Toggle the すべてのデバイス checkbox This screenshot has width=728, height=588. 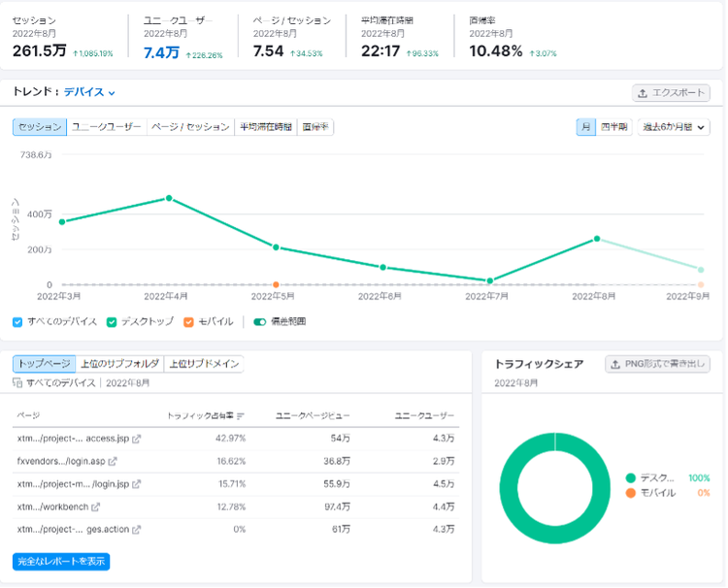coord(17,322)
